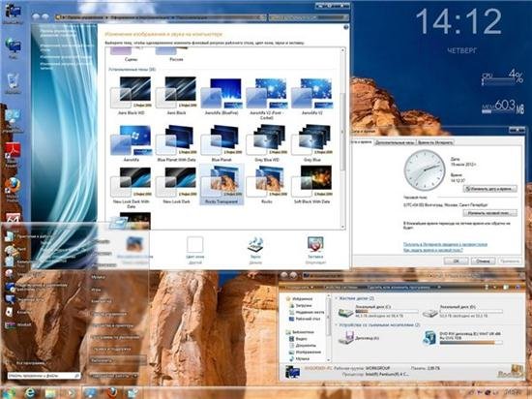Open the Network desktop icon
Image resolution: width=532 pixels, height=399 pixels.
13,48
